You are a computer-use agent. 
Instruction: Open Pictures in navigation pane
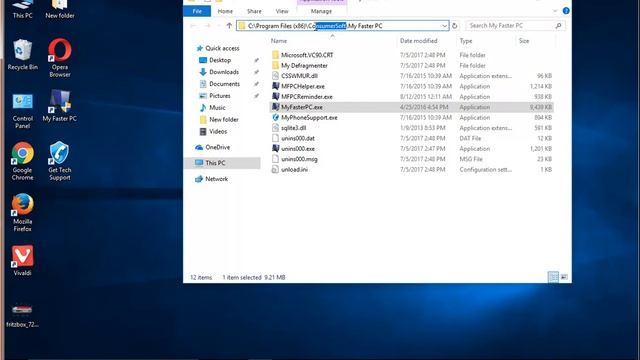pos(215,96)
